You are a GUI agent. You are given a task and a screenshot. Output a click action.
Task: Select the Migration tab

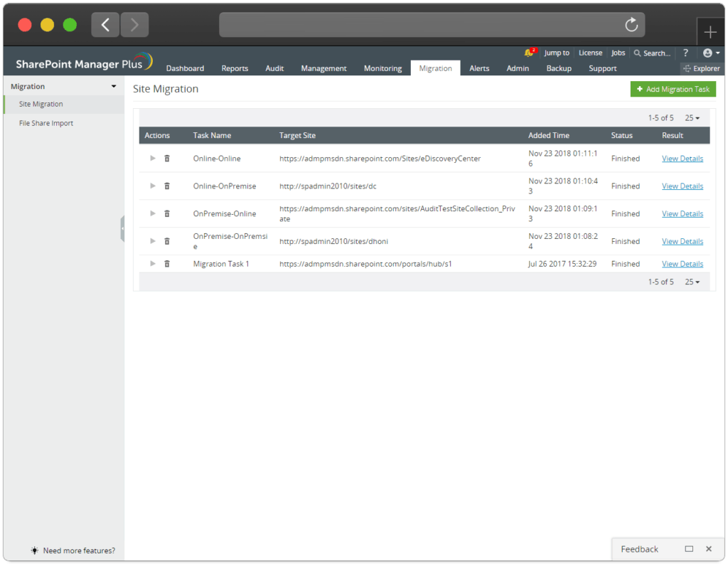[436, 68]
